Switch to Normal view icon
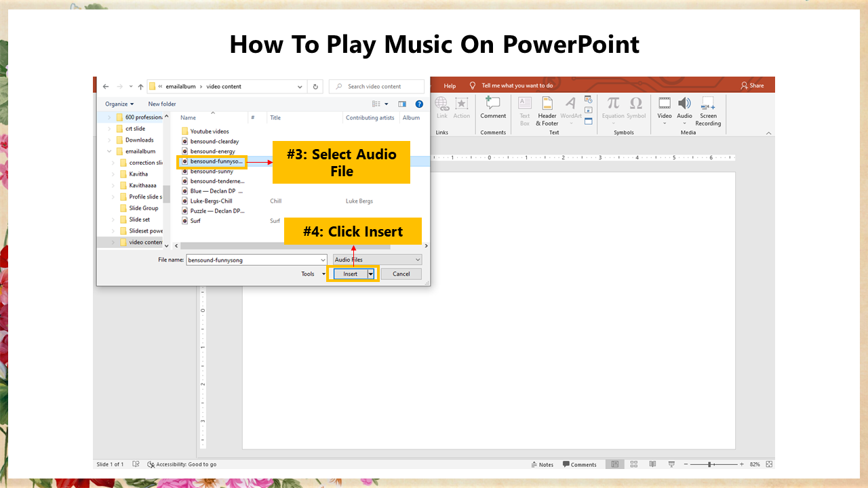Viewport: 868px width, 488px height. pyautogui.click(x=615, y=464)
